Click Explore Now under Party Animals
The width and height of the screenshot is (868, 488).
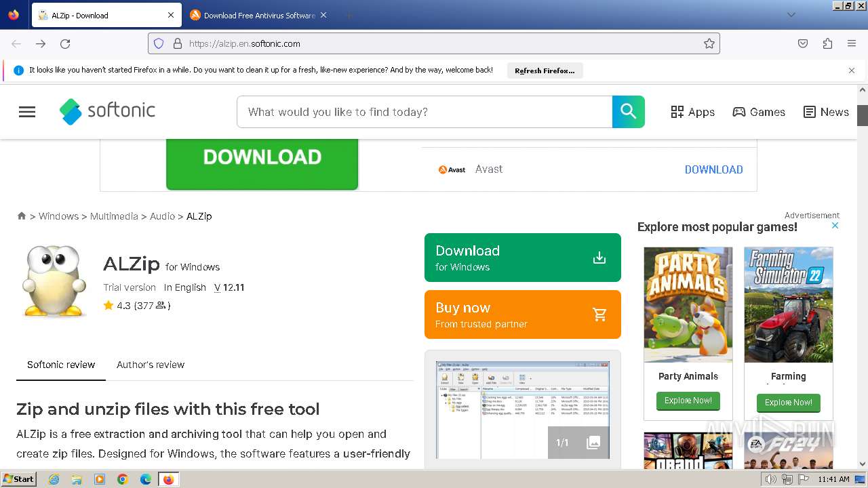coord(688,401)
